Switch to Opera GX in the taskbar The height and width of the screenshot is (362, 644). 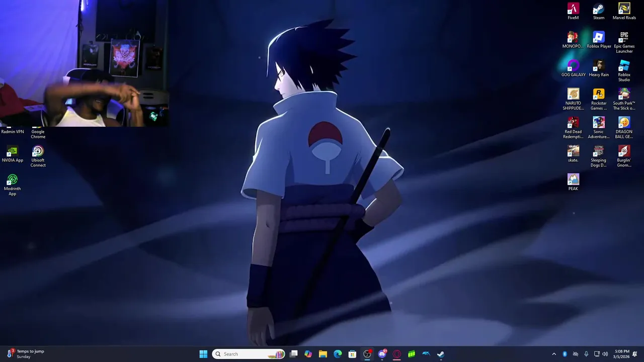coord(396,354)
